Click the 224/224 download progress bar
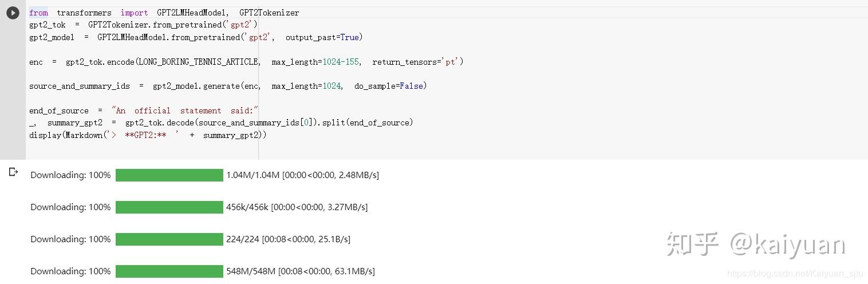 tap(169, 239)
